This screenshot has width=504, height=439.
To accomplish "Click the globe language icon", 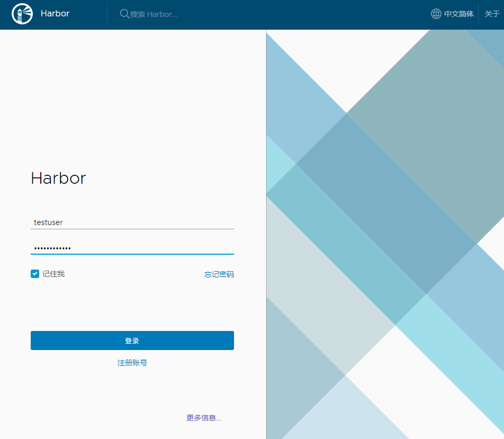I will point(436,14).
